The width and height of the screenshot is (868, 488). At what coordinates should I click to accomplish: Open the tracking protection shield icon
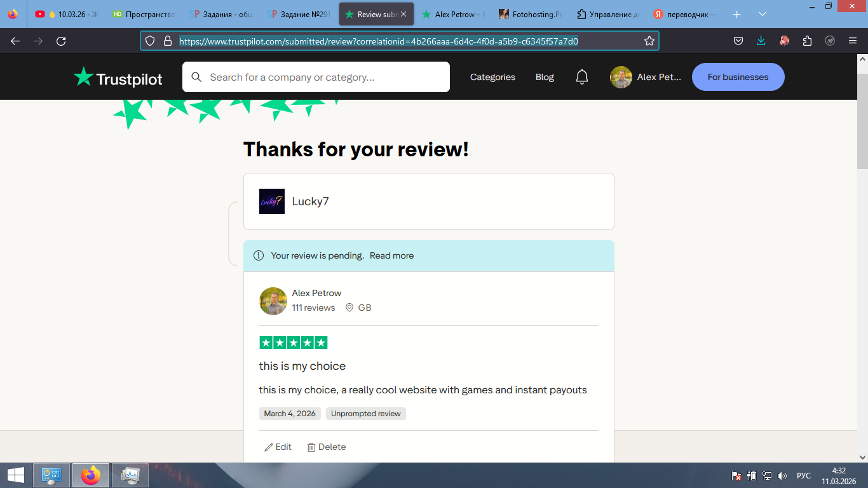(150, 41)
